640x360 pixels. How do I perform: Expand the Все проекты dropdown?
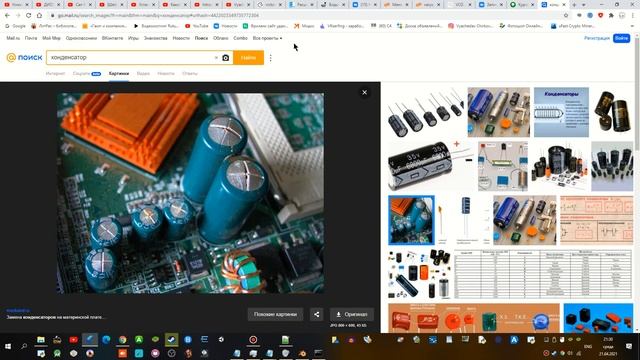[267, 38]
